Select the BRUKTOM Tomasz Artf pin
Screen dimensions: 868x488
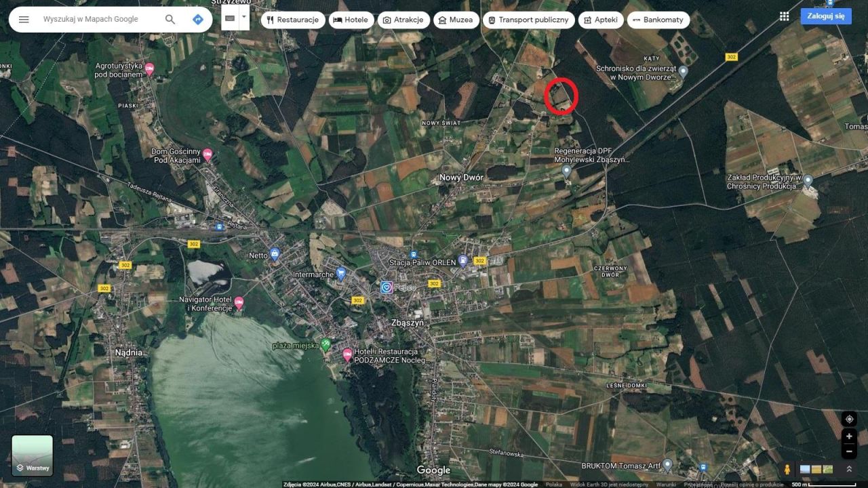667,465
